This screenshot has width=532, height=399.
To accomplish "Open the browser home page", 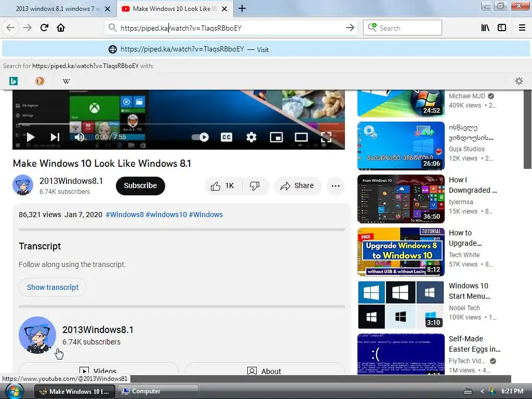I will pos(61,28).
